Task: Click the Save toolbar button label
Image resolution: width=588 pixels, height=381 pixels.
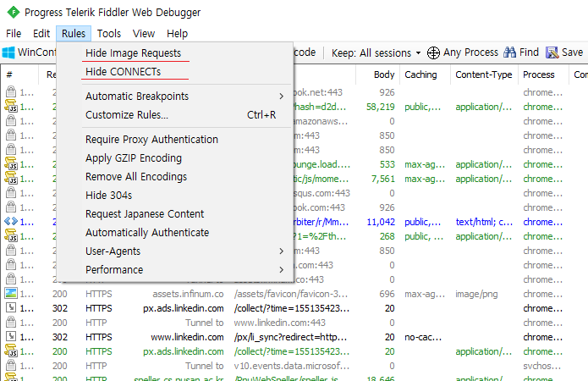Action: click(572, 52)
